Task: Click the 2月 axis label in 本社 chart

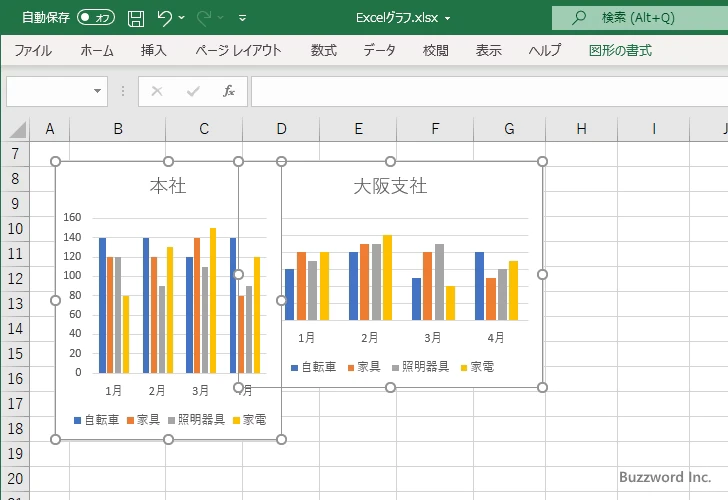Action: (157, 390)
